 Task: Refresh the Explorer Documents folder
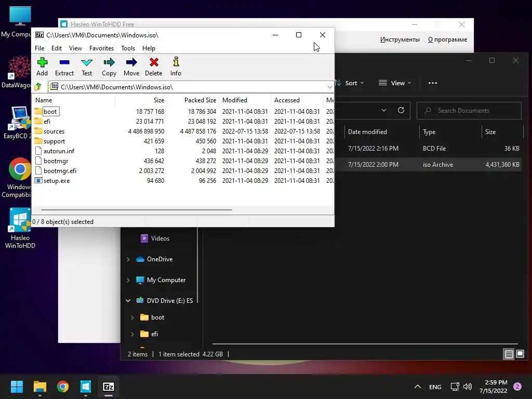(x=401, y=110)
